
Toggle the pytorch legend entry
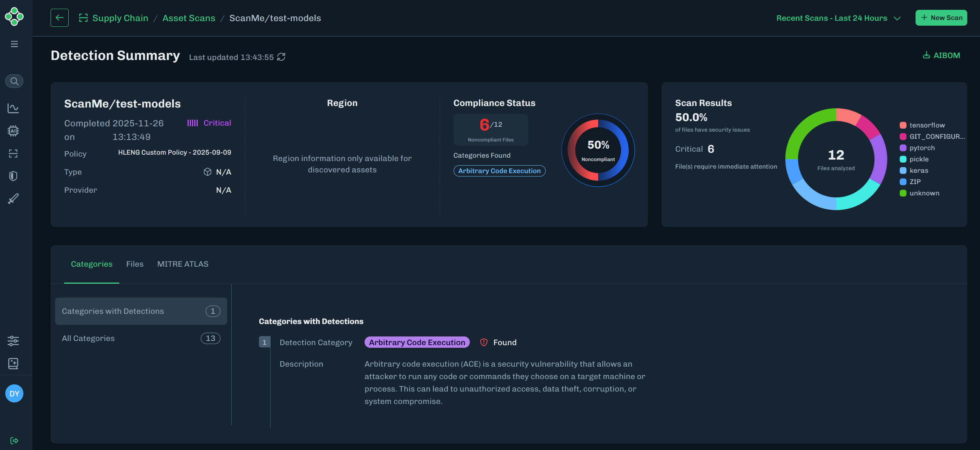[922, 148]
